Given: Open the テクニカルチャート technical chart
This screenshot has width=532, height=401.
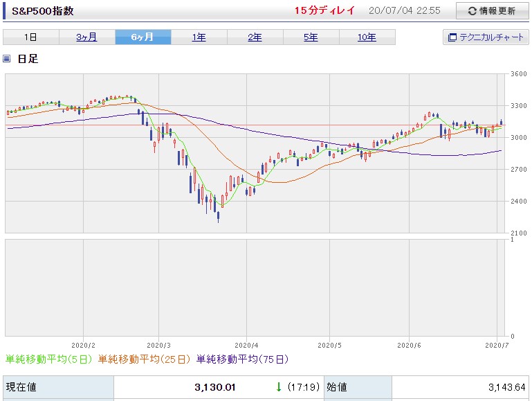Looking at the screenshot, I should point(486,37).
